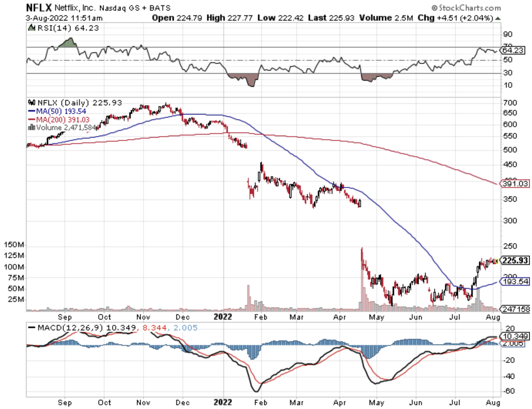Click the volume bars icon in legend
This screenshot has width=532, height=409.
pyautogui.click(x=31, y=127)
